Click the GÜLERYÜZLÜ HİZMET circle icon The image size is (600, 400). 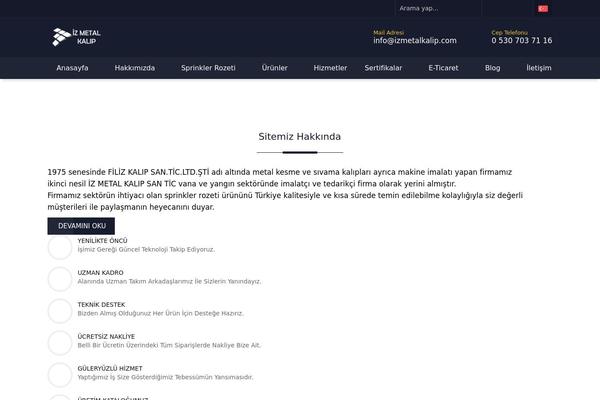(60, 375)
